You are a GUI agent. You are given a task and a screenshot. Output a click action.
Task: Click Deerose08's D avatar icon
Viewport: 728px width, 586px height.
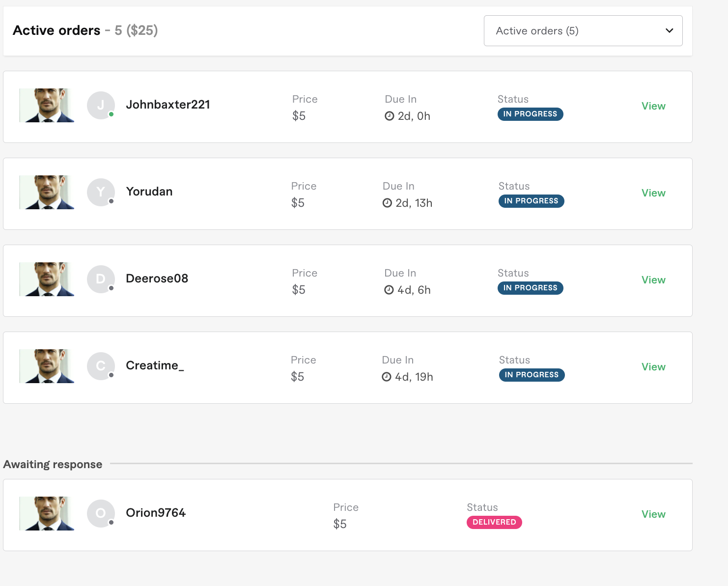click(x=101, y=279)
